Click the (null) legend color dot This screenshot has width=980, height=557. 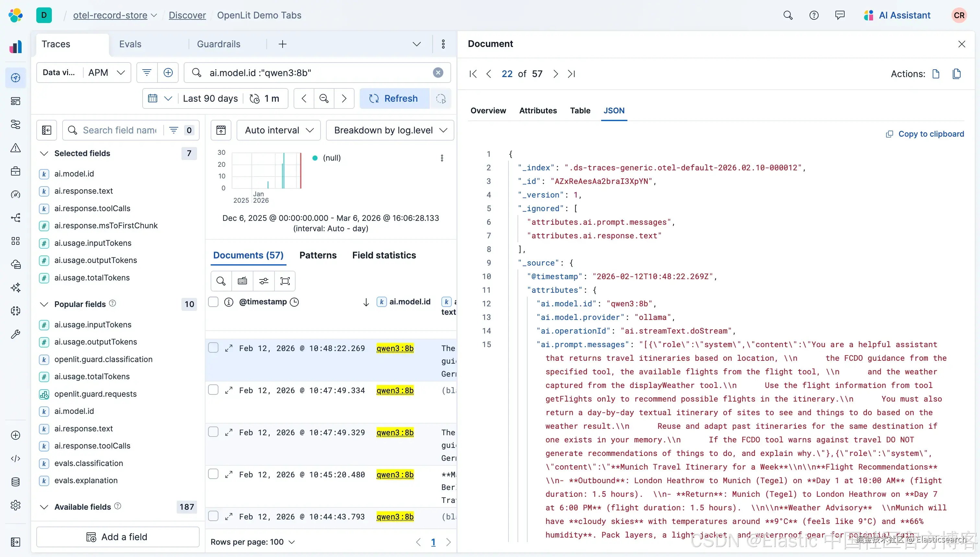(315, 158)
